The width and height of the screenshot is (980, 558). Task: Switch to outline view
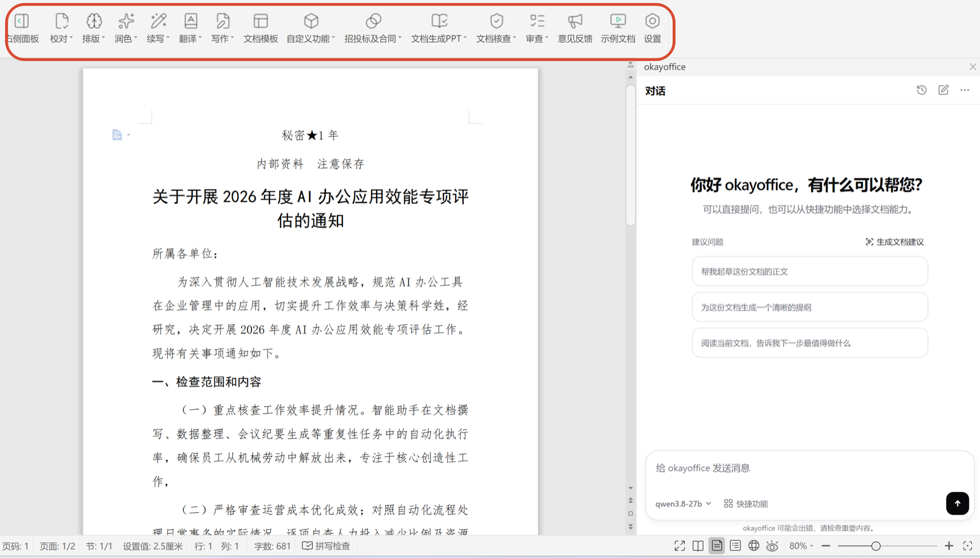tap(736, 546)
